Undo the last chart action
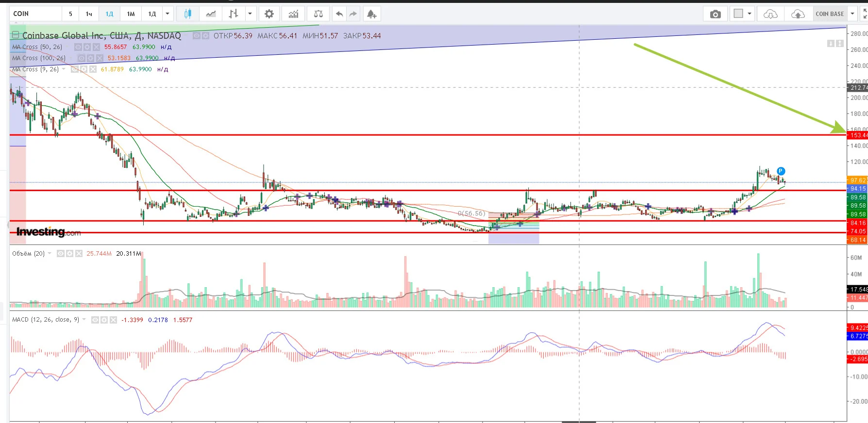This screenshot has width=868, height=423. (x=339, y=14)
